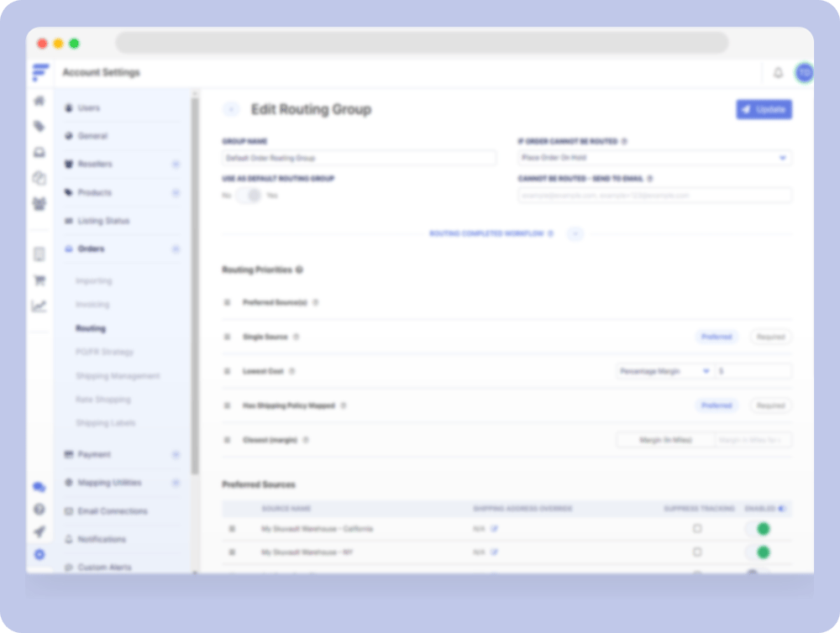Open the chat bubbles icon in sidebar
The height and width of the screenshot is (633, 840).
coord(39,487)
